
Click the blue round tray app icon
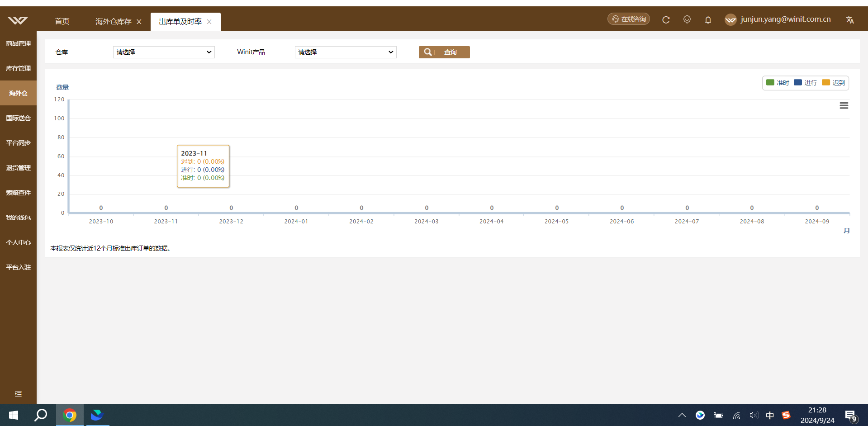[700, 415]
